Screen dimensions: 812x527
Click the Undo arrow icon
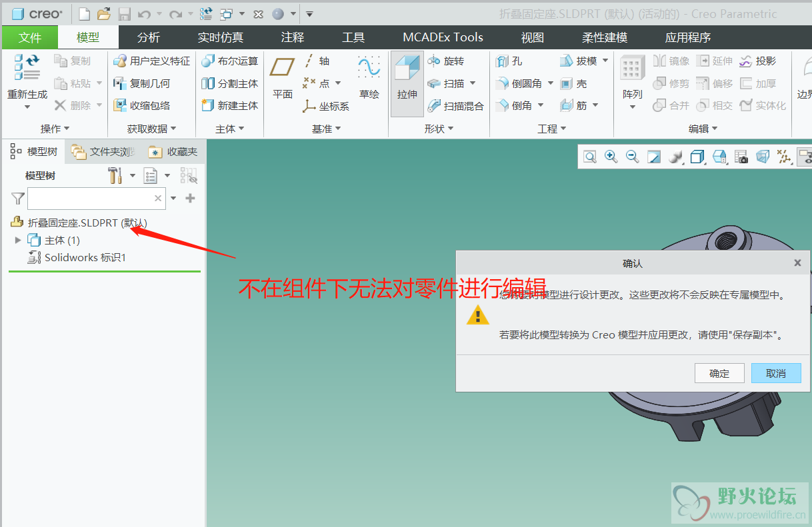click(x=144, y=13)
